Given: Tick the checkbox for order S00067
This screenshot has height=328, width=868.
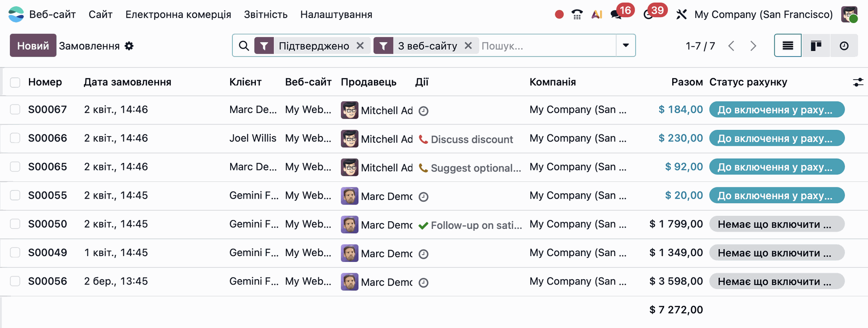Looking at the screenshot, I should [15, 109].
